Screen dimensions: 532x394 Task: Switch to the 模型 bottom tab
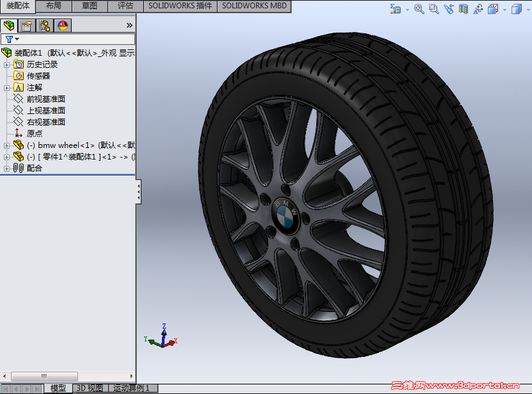(58, 388)
